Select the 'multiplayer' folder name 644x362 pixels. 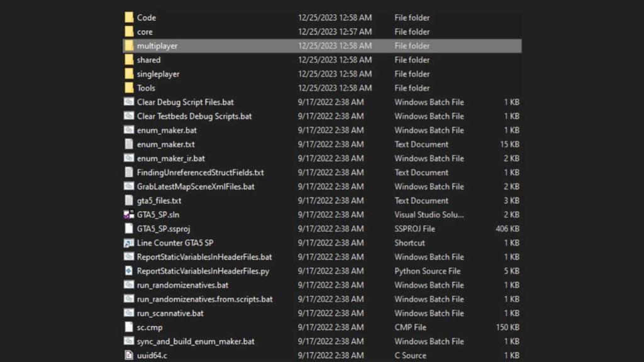[x=157, y=46]
